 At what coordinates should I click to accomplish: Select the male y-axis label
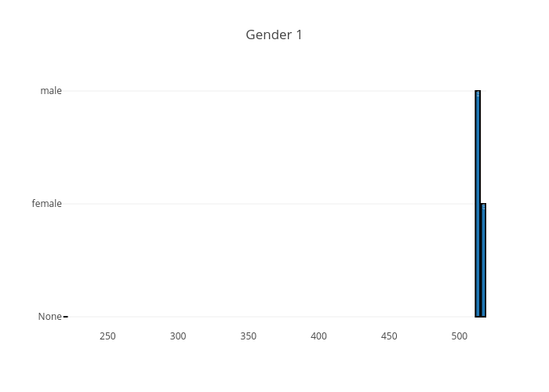[51, 91]
